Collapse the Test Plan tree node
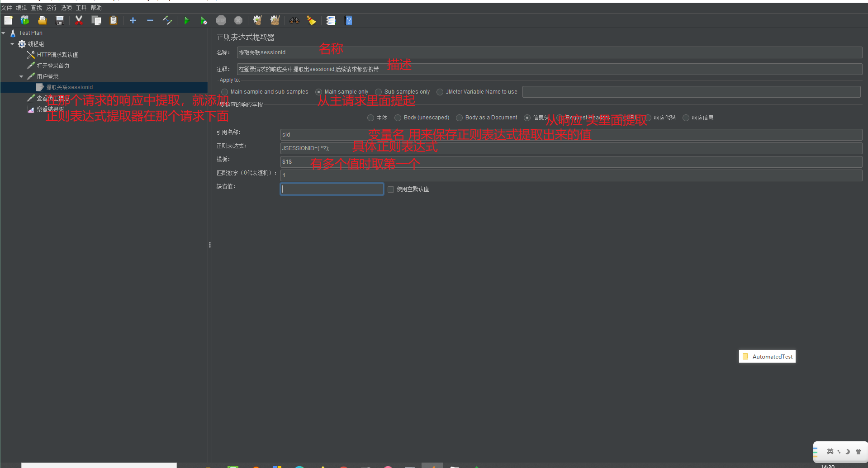Screen dimensions: 868x468 pos(4,33)
